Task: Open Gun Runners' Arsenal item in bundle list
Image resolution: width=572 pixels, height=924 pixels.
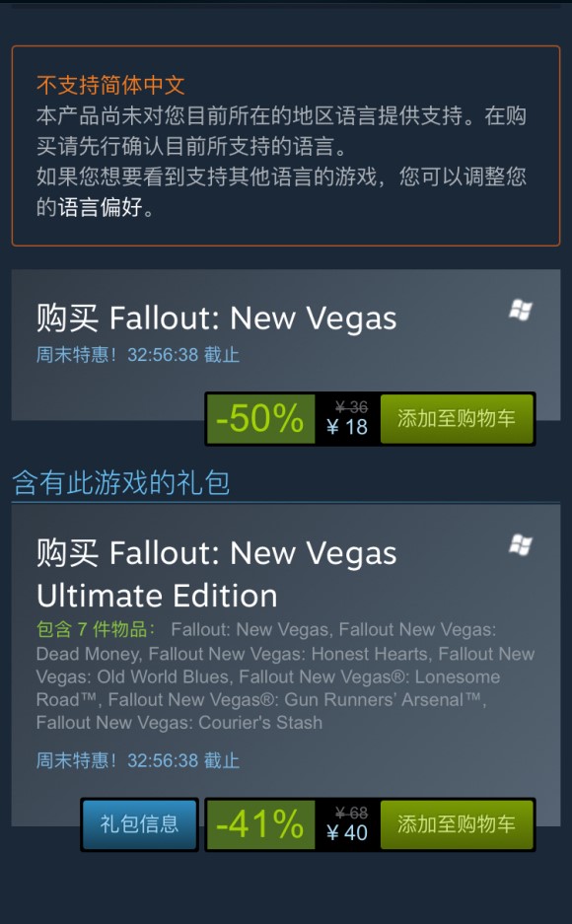Action: click(295, 699)
